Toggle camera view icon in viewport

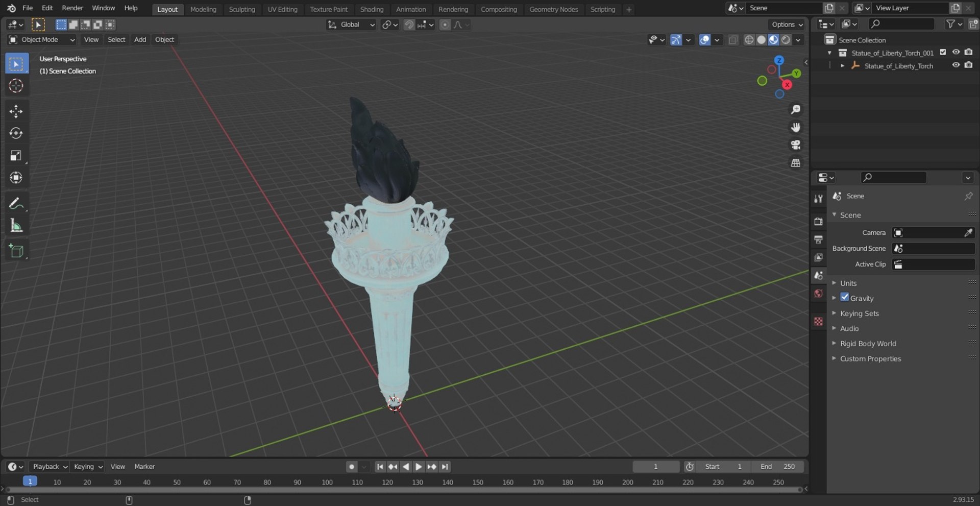(795, 145)
